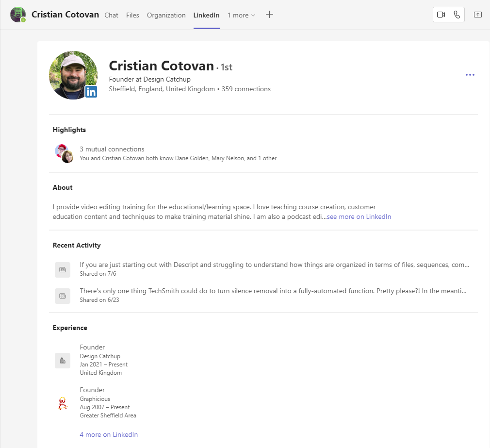Open the Files tab
The height and width of the screenshot is (448, 490).
[x=132, y=15]
